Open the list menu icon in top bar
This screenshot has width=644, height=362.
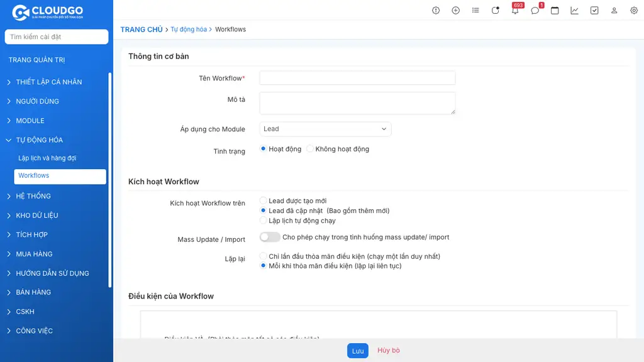(x=475, y=10)
